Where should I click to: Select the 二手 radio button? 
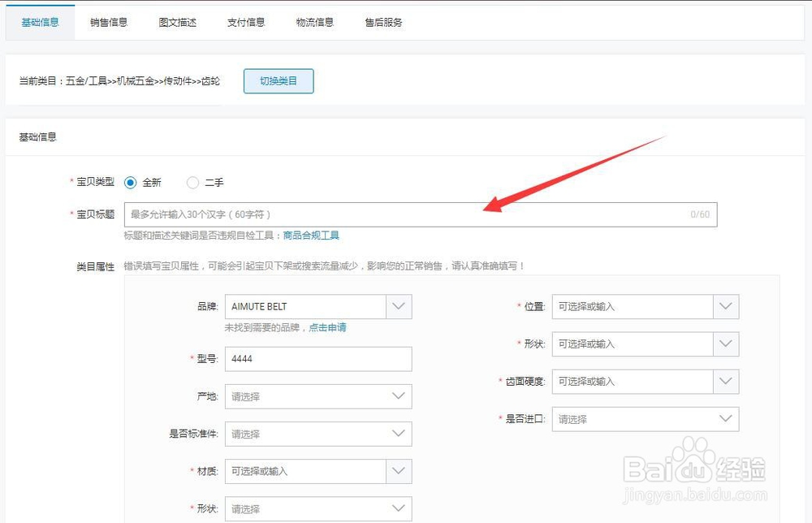tap(192, 183)
